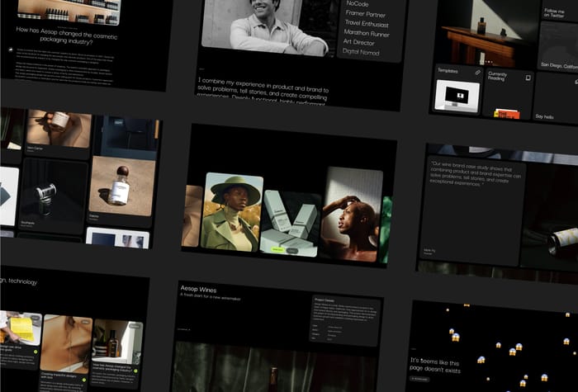Click the intro paragraph starting 'I combine my experience'
This screenshot has height=392, width=578.
pyautogui.click(x=263, y=92)
